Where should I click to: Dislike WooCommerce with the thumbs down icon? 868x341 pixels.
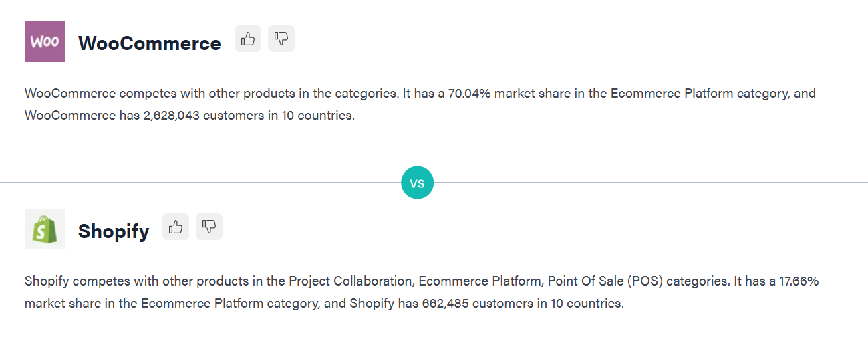click(x=281, y=39)
